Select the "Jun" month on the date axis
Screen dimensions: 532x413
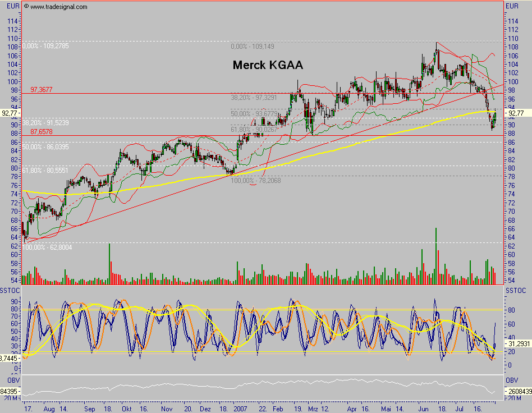[423, 409]
